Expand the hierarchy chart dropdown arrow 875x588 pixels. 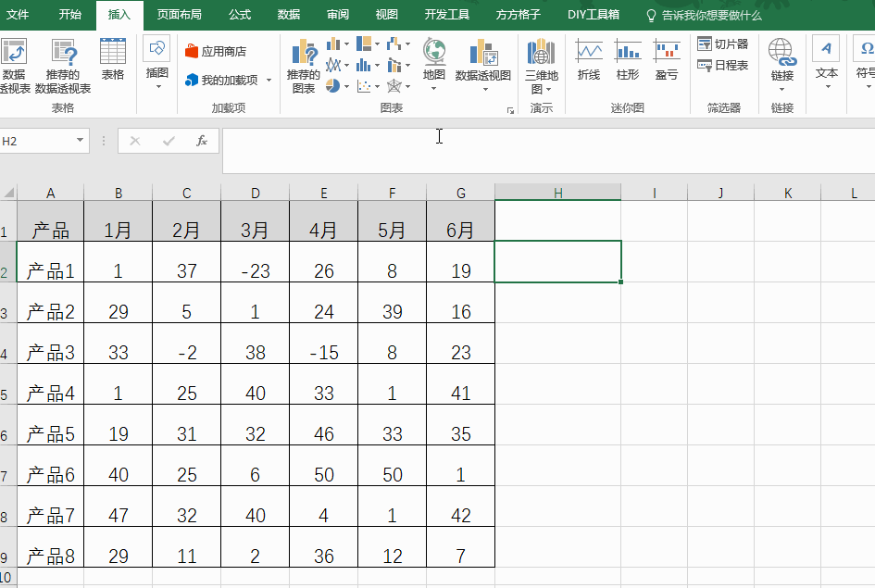coord(377,44)
